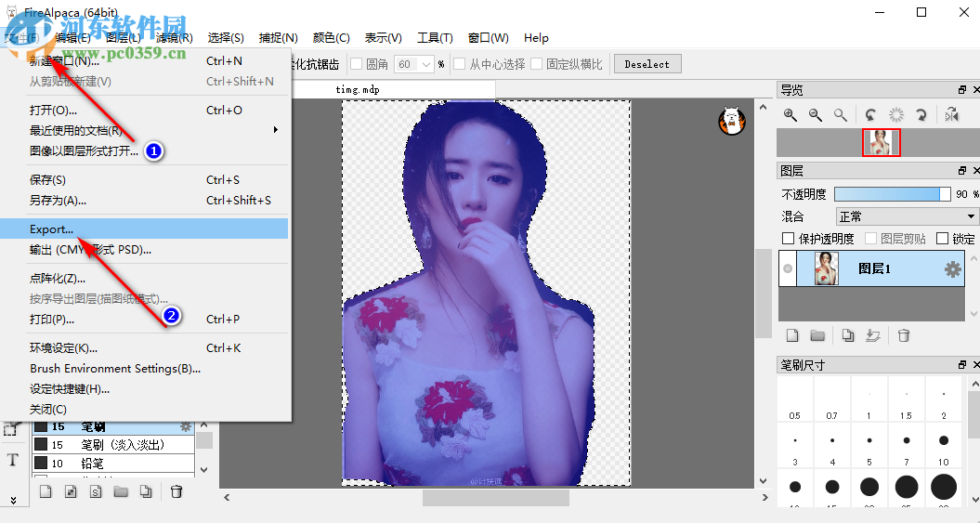Merge layer down icon in layer panel
Image resolution: width=980 pixels, height=523 pixels.
[x=873, y=335]
